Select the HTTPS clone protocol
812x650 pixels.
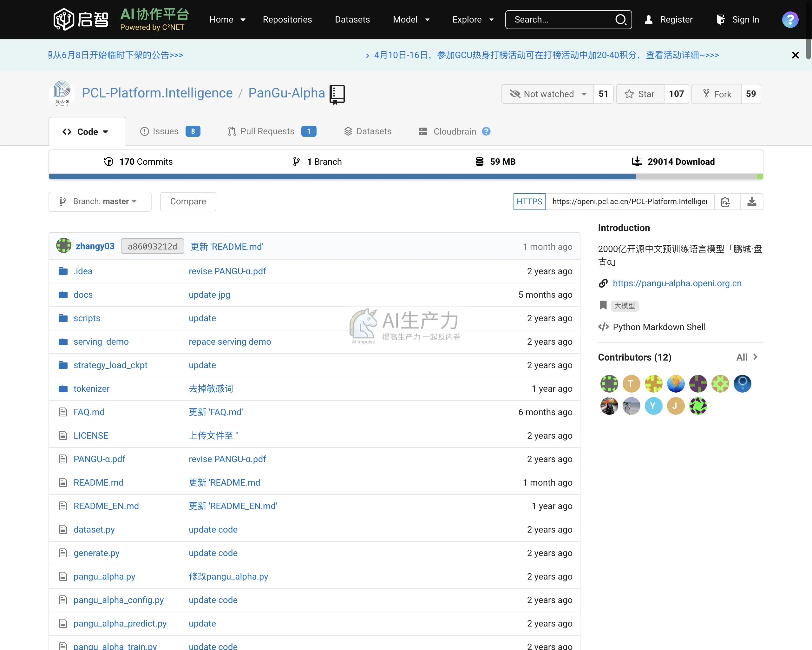pos(529,202)
